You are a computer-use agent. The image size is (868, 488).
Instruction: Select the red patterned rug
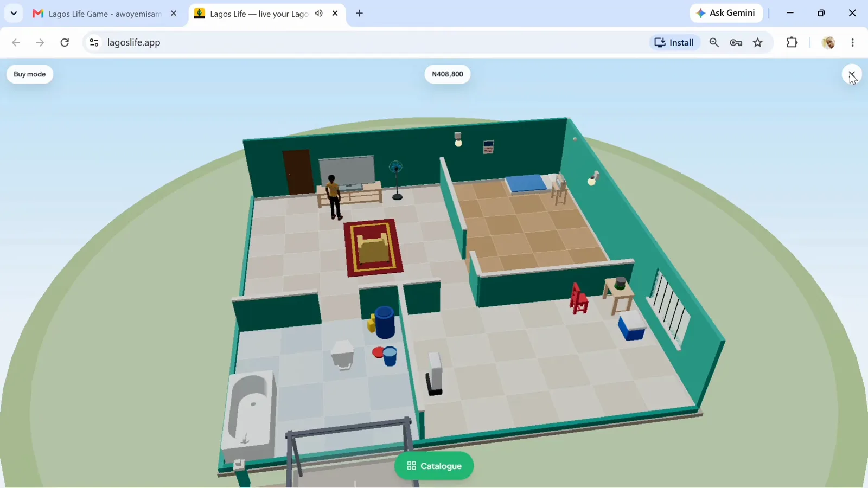point(373,247)
